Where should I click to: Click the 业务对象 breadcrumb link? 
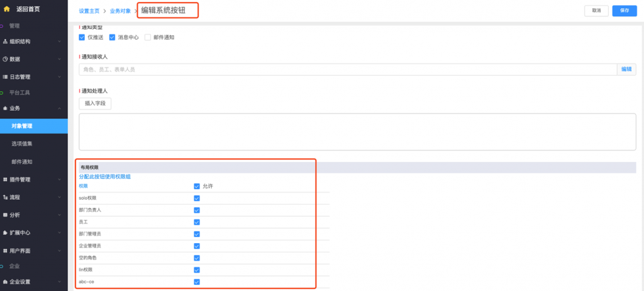pyautogui.click(x=120, y=11)
